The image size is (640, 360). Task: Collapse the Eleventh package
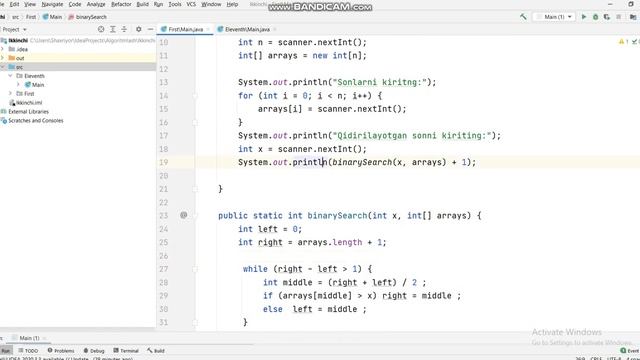pos(11,76)
